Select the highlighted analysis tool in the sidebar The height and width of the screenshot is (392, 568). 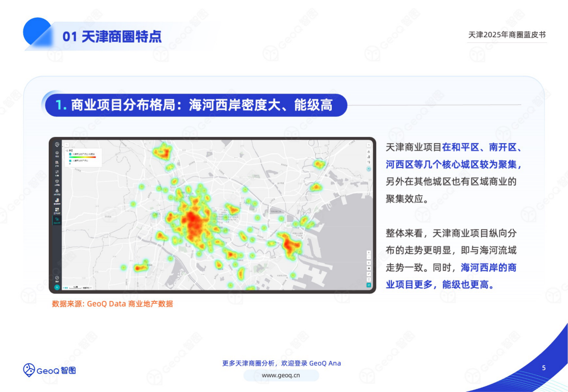[x=57, y=220]
